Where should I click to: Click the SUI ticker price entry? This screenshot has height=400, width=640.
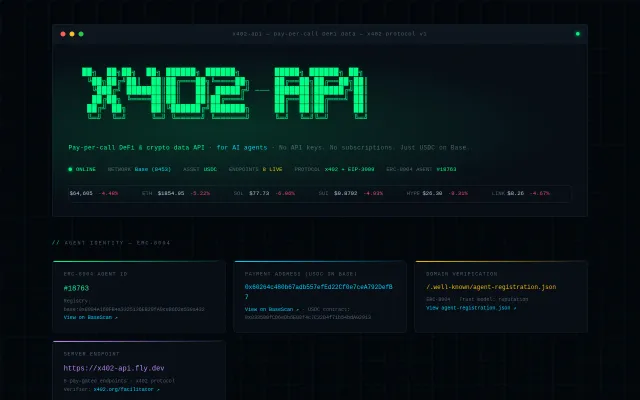pyautogui.click(x=351, y=193)
